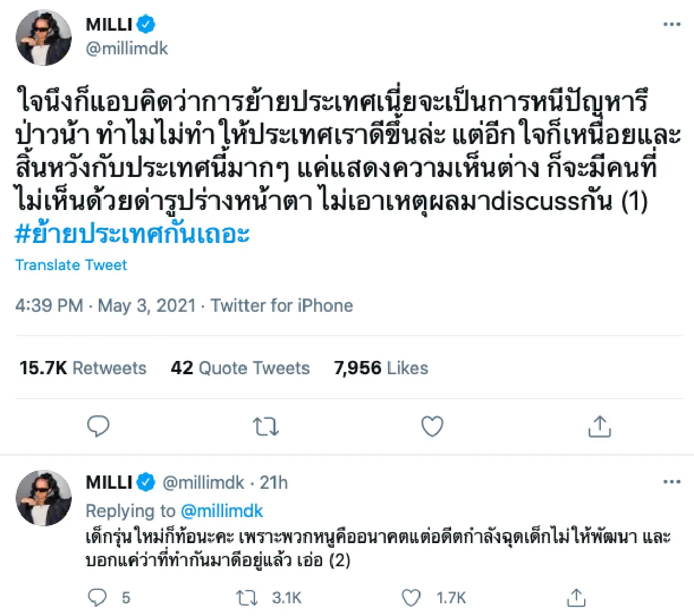Click Translate Tweet
The width and height of the screenshot is (694, 616).
[71, 265]
